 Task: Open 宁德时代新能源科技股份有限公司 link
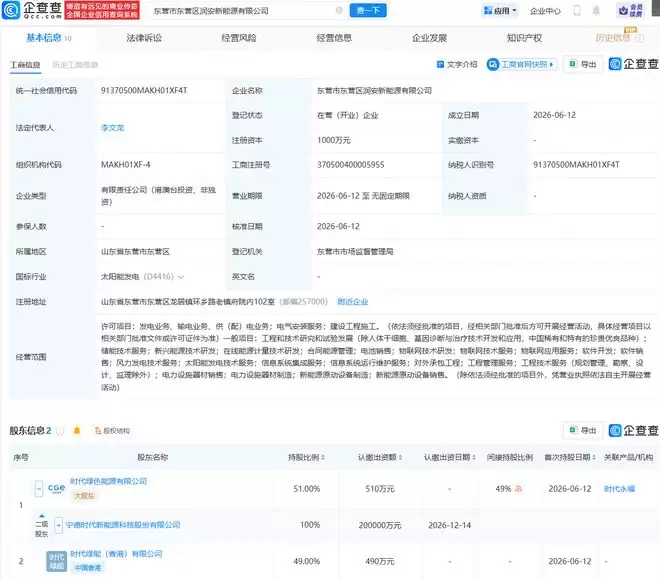pyautogui.click(x=123, y=525)
